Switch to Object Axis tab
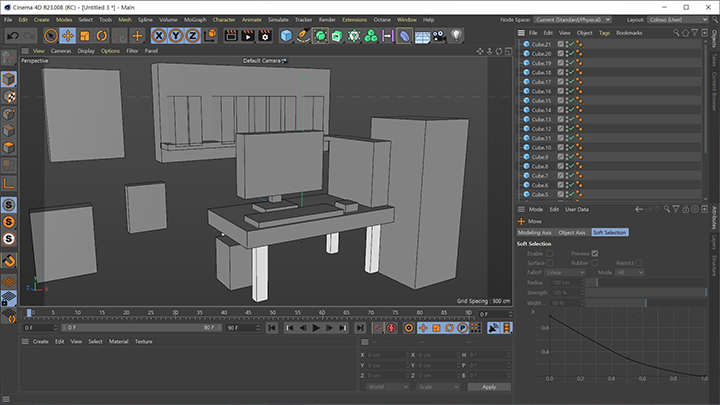The width and height of the screenshot is (720, 405). tap(572, 232)
